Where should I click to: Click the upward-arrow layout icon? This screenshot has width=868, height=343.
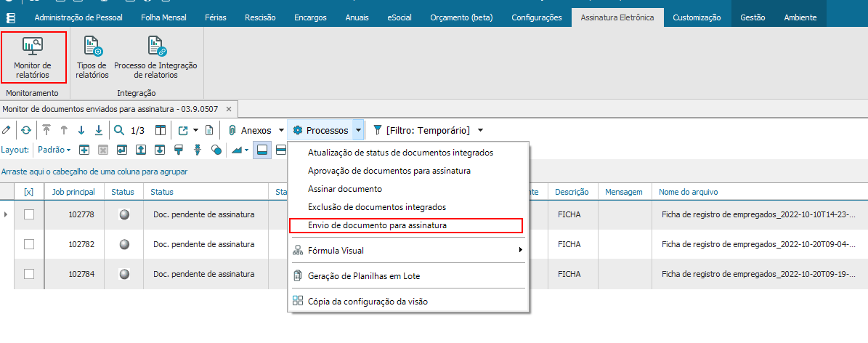pyautogui.click(x=141, y=149)
